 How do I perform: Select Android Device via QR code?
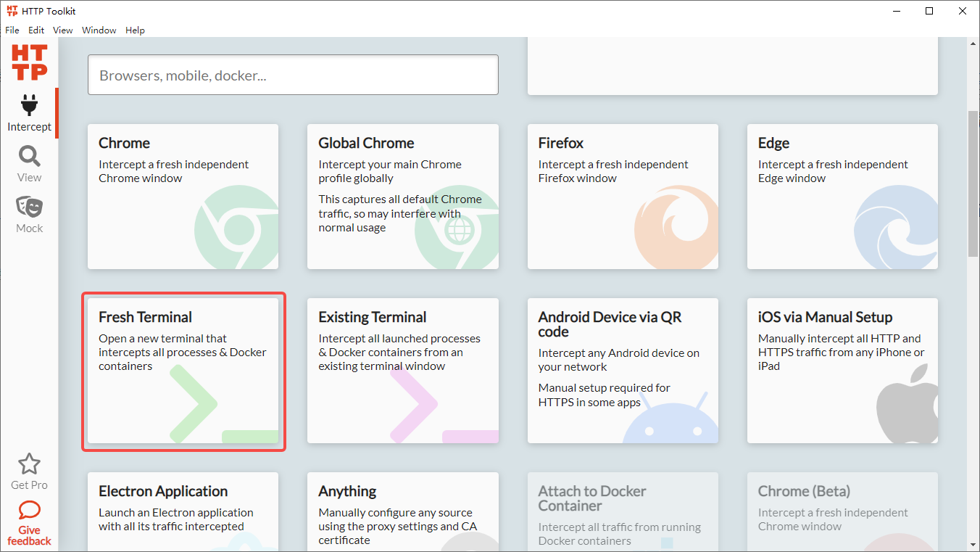623,371
